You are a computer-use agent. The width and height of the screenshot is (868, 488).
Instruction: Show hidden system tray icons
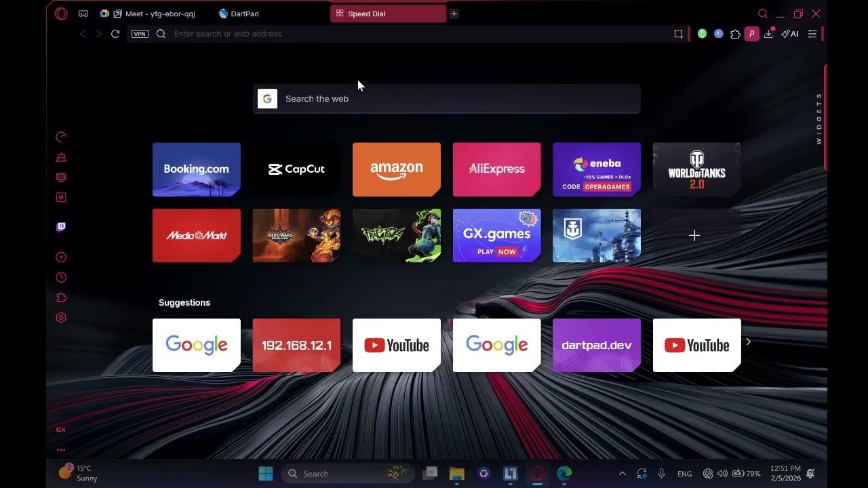[x=622, y=474]
